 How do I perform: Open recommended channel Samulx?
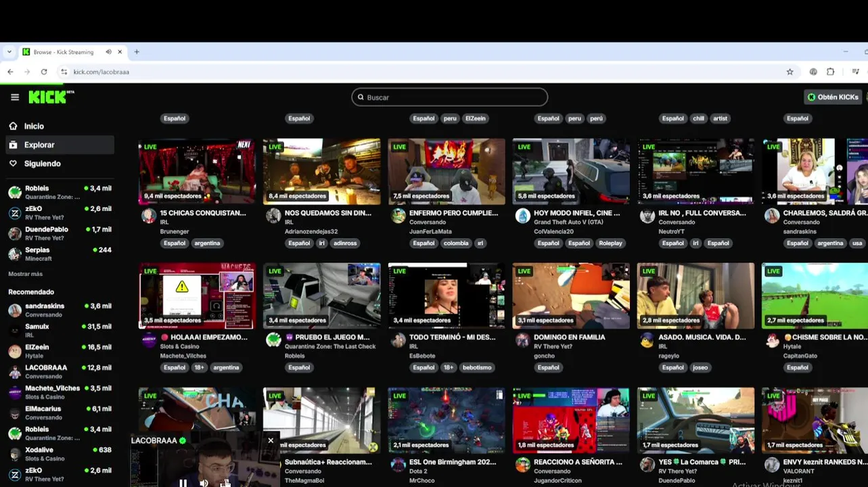[x=60, y=330]
